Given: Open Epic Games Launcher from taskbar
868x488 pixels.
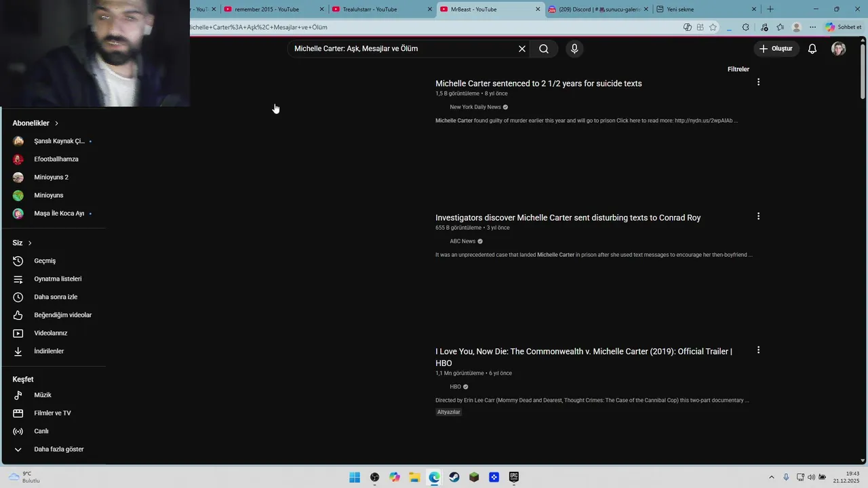Looking at the screenshot, I should coord(514,477).
